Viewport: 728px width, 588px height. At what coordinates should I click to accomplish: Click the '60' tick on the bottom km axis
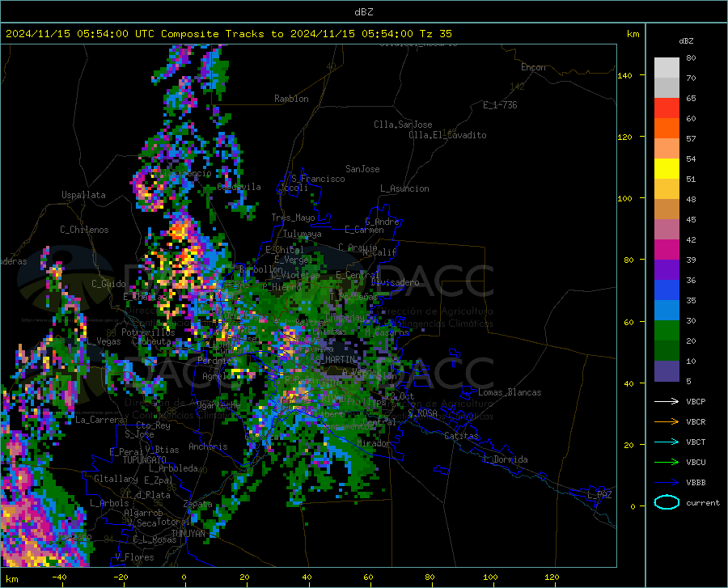368,577
